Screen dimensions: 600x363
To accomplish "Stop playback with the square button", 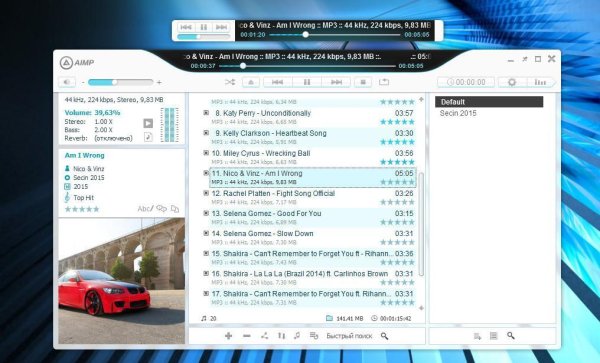I will [x=363, y=82].
